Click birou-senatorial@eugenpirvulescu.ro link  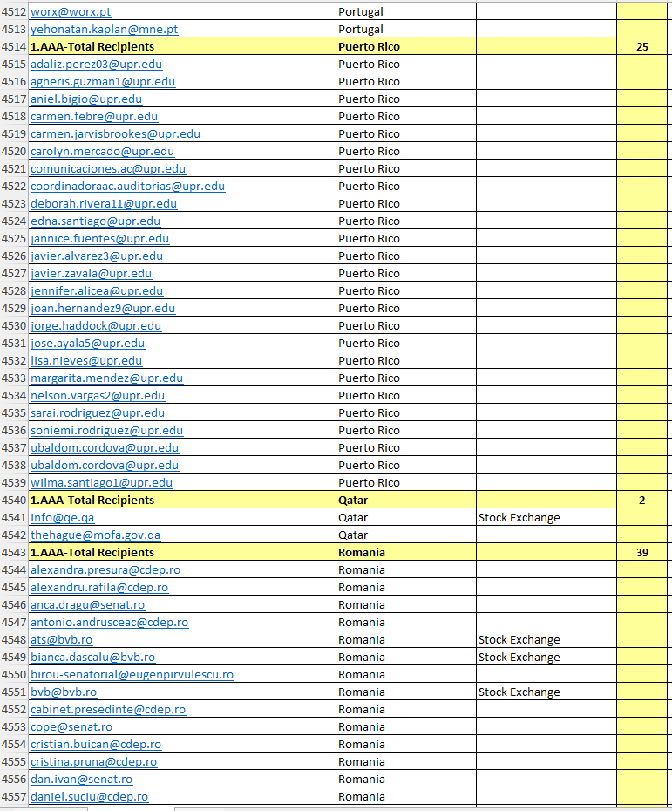[132, 675]
